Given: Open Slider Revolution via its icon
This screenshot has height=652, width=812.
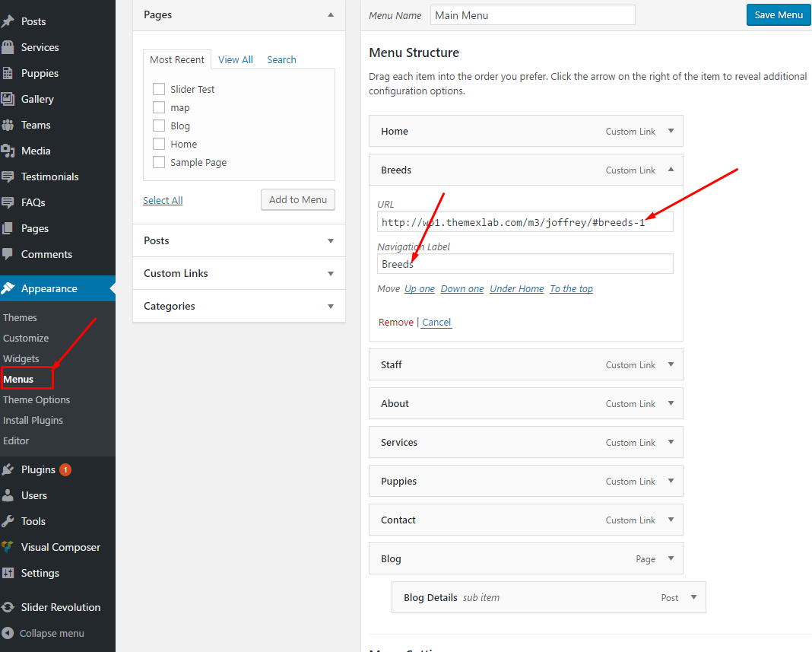Looking at the screenshot, I should pyautogui.click(x=8, y=608).
